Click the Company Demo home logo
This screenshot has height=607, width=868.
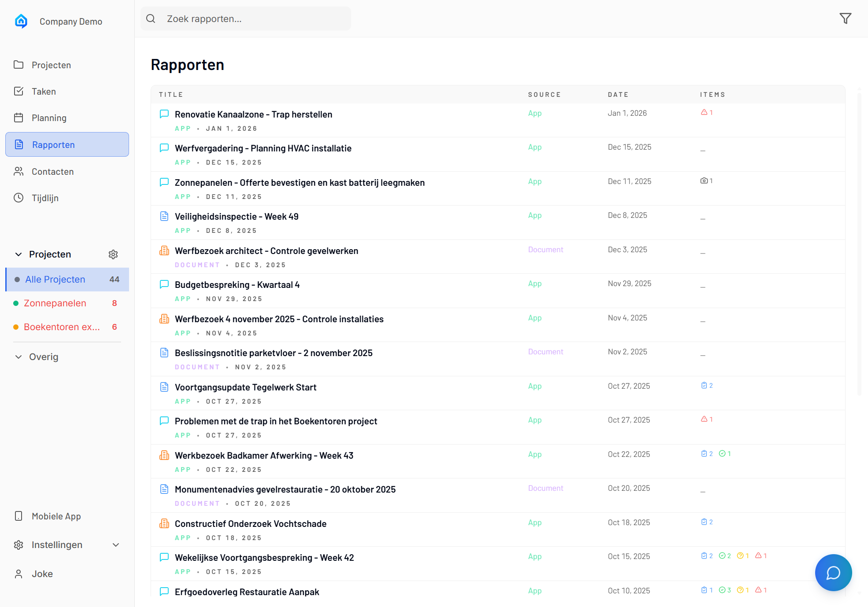21,21
